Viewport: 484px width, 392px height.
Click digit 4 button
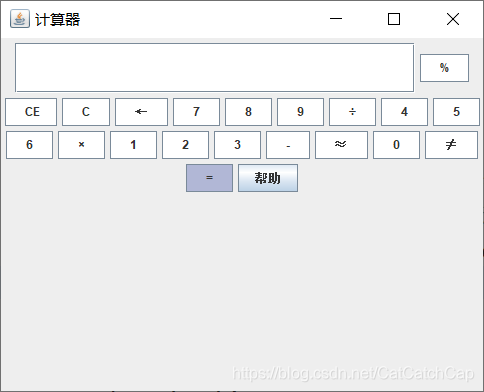[404, 112]
